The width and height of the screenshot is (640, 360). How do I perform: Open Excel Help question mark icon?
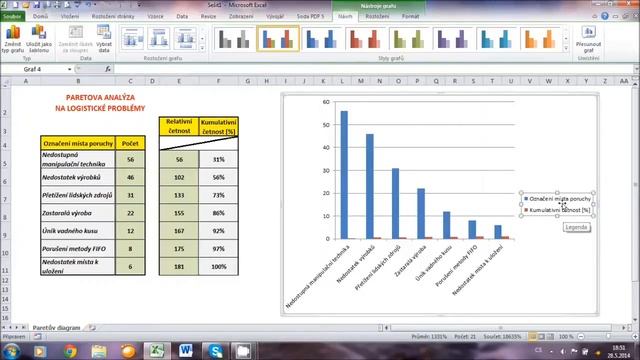pos(605,16)
